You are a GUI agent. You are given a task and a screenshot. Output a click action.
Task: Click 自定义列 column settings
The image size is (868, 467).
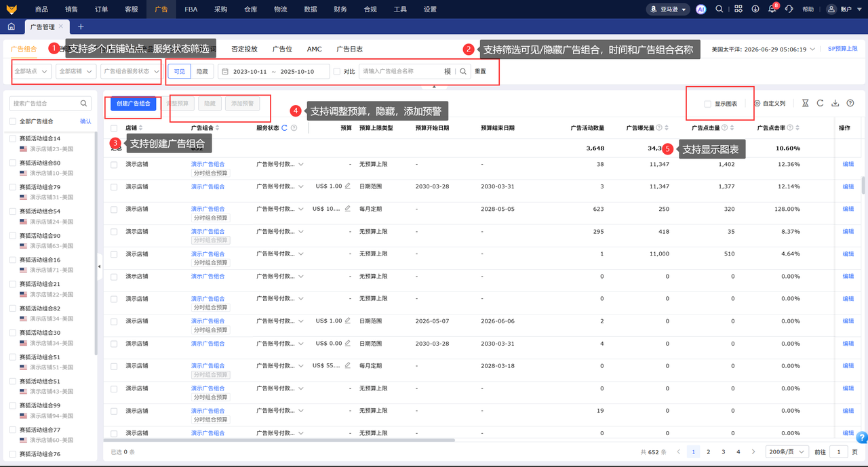click(770, 104)
